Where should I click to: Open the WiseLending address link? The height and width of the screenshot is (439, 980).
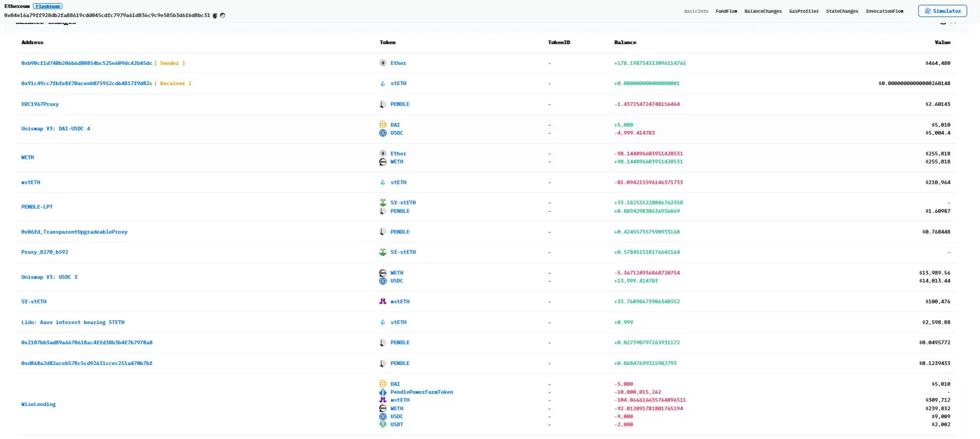pos(38,405)
